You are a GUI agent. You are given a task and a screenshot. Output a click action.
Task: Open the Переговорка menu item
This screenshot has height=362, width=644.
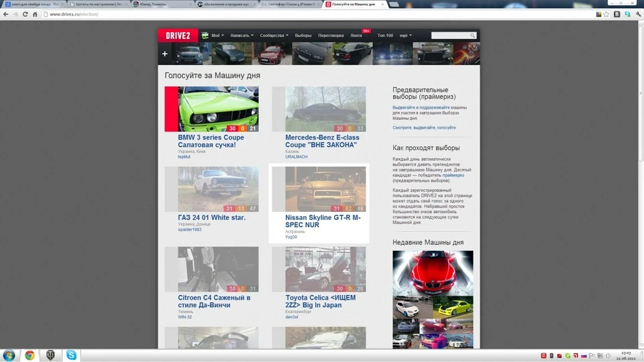click(x=331, y=36)
